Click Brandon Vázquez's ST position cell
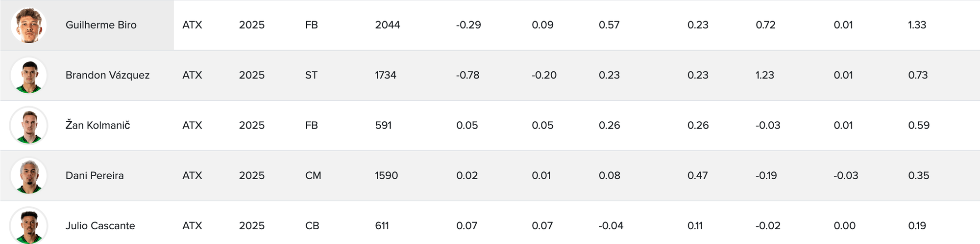The width and height of the screenshot is (980, 244). (x=311, y=75)
